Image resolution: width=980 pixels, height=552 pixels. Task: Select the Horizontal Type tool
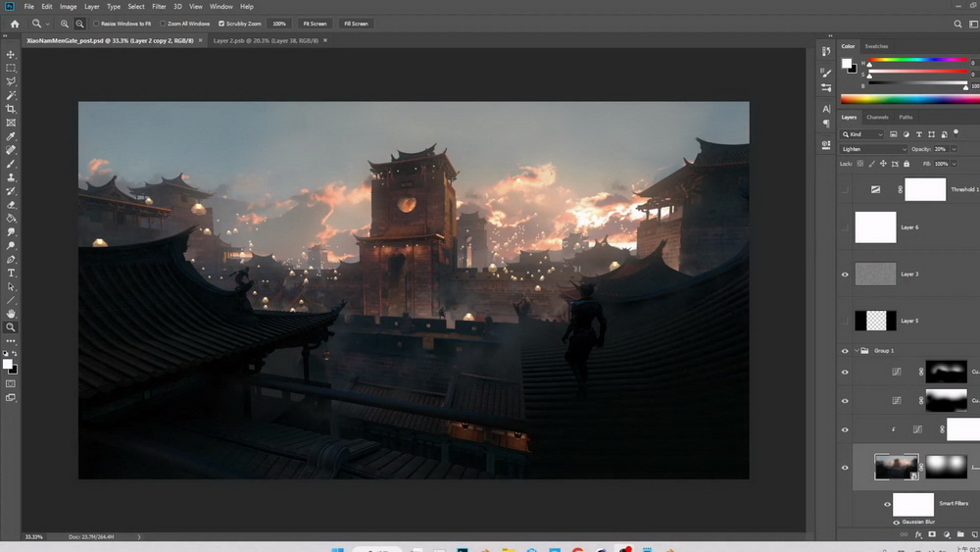coord(11,274)
